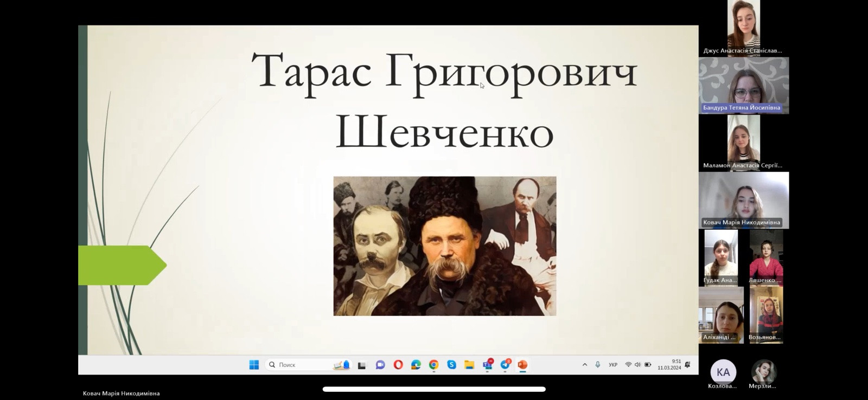Viewport: 868px width, 400px height.
Task: Click the presenter name Ковач Марія Никодимівна label
Action: (122, 393)
